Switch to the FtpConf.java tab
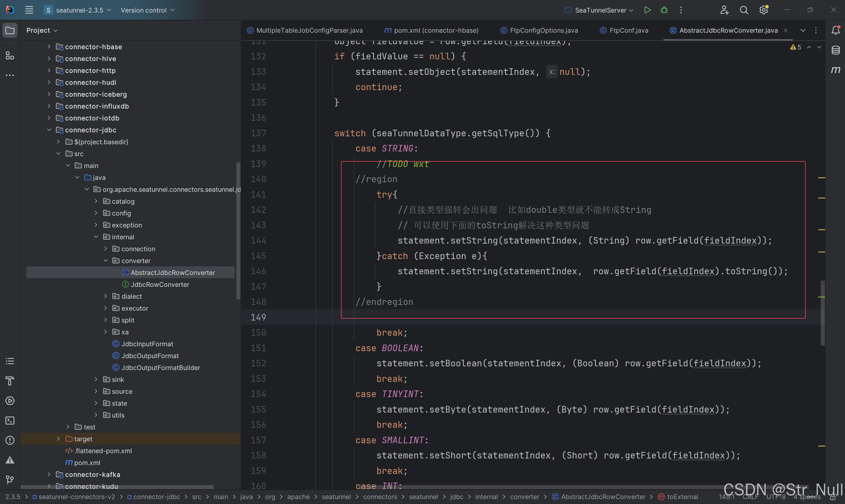 [x=628, y=30]
